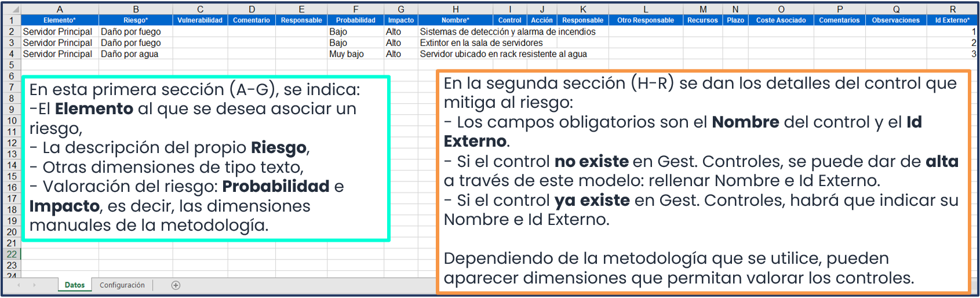
Task: Click the Elemento* header cell
Action: (60, 20)
